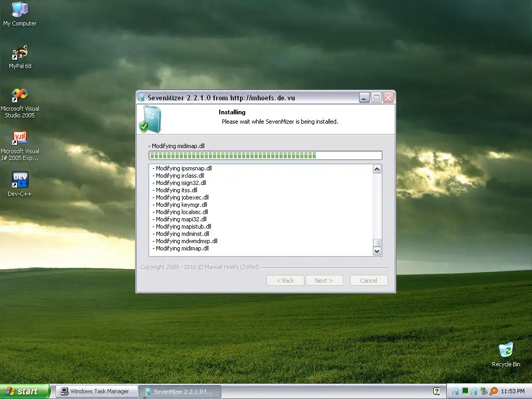Click the disabled maximize button of SevenMizer

[x=376, y=98]
